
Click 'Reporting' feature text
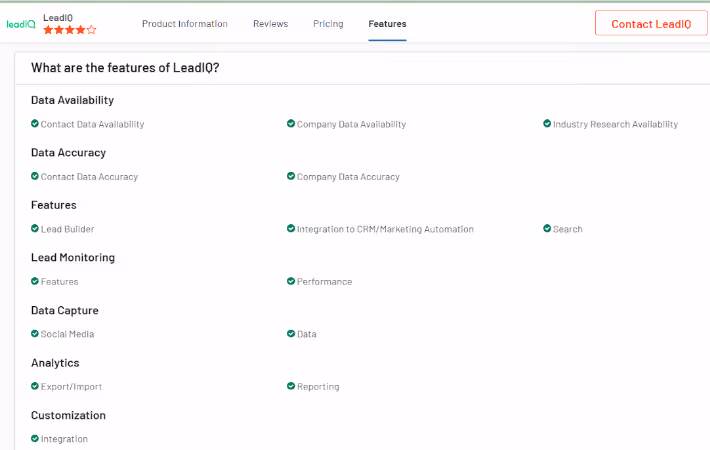click(x=318, y=387)
